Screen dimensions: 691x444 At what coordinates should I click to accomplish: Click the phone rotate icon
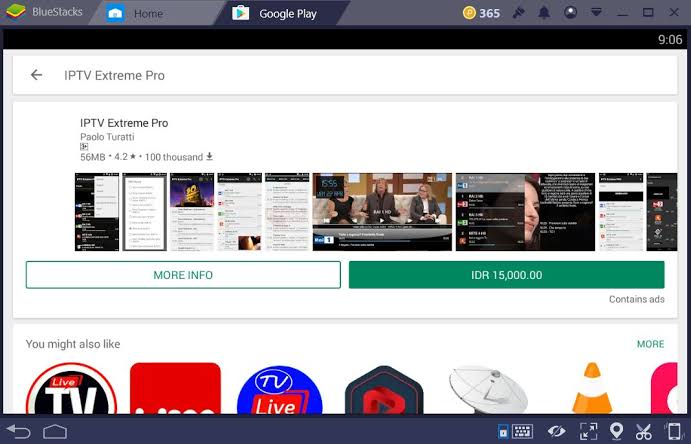click(x=672, y=431)
